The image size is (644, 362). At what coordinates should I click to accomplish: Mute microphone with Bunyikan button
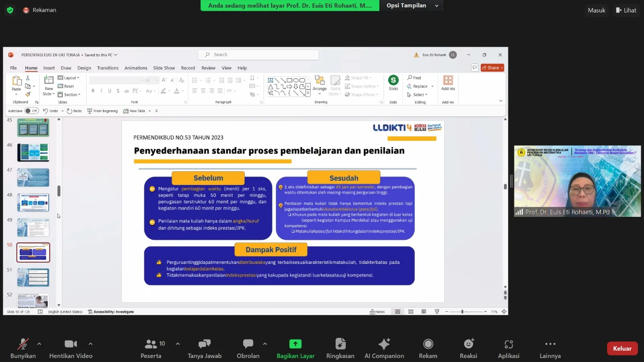[x=23, y=348]
